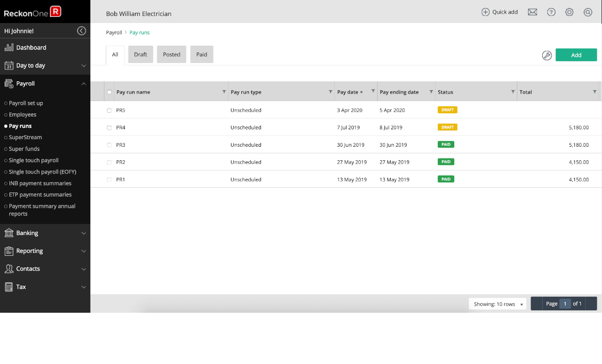Image resolution: width=602 pixels, height=364 pixels.
Task: Tick the checkbox for PR2
Action: [x=109, y=162]
